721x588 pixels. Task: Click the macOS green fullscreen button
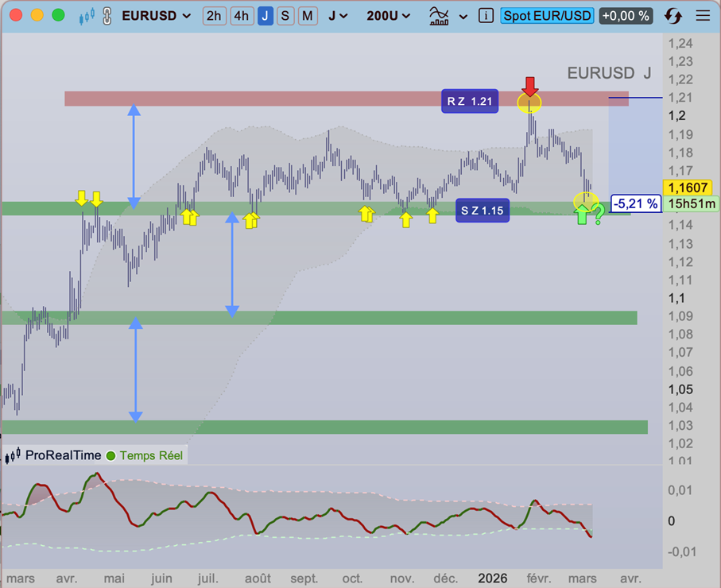[58, 15]
